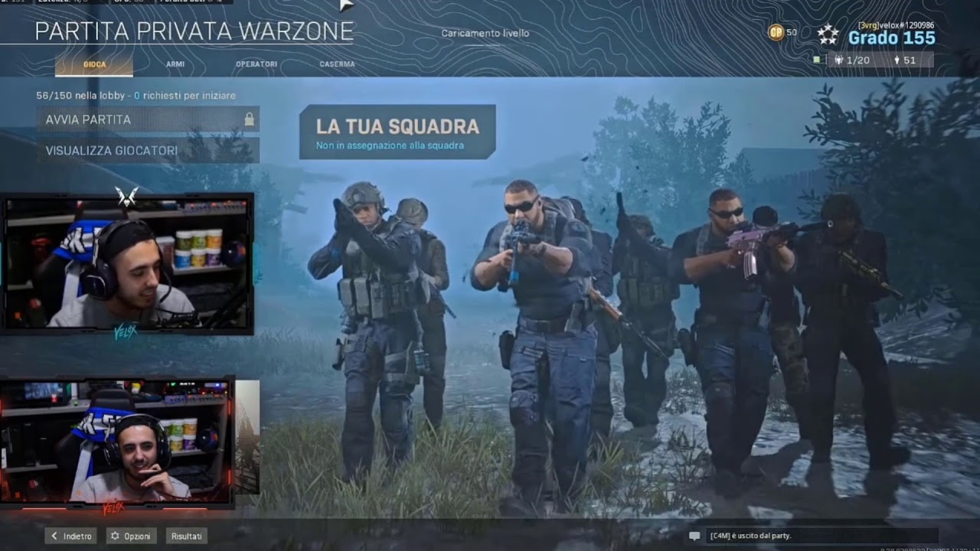The width and height of the screenshot is (980, 551).
Task: Click the chat speech bubble icon
Action: coord(694,536)
